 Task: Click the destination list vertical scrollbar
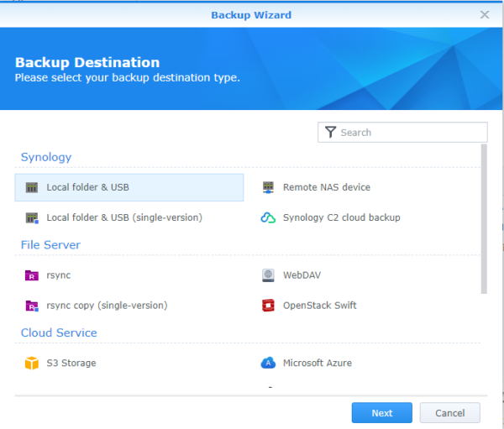point(484,219)
